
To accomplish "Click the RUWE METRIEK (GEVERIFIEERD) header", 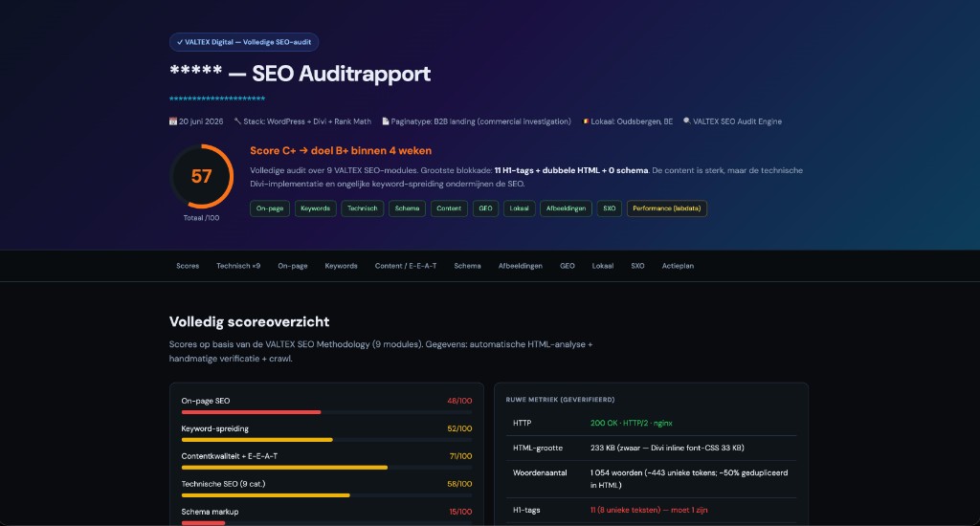I will (560, 400).
